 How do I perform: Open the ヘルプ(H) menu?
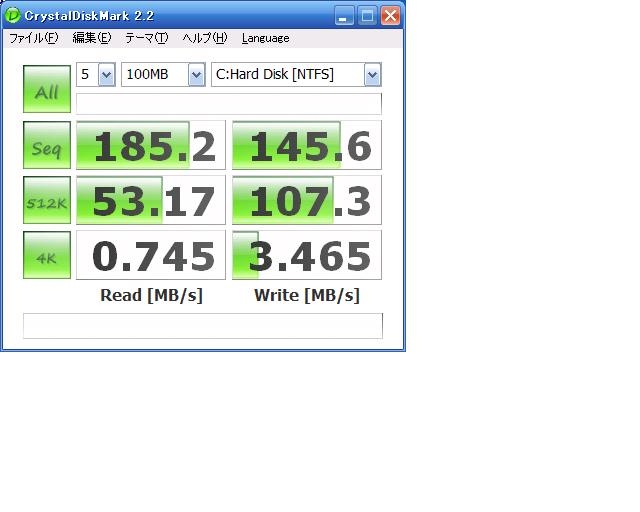coord(205,38)
